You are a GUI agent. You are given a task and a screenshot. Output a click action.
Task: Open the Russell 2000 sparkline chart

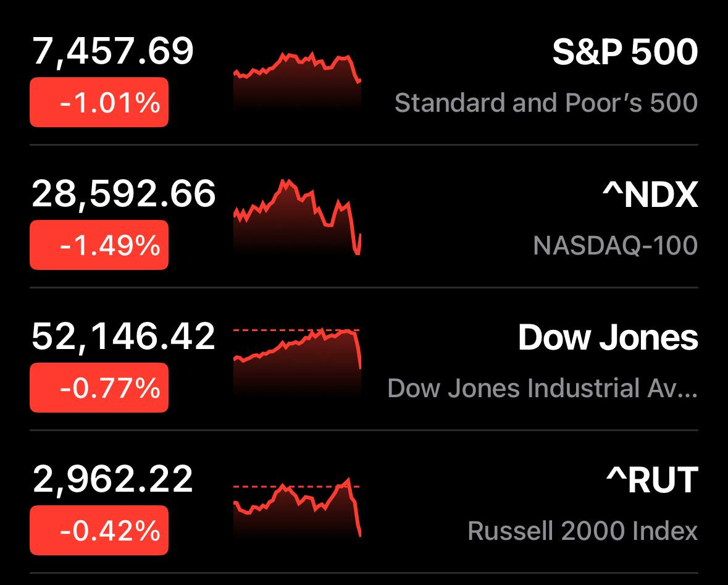297,508
